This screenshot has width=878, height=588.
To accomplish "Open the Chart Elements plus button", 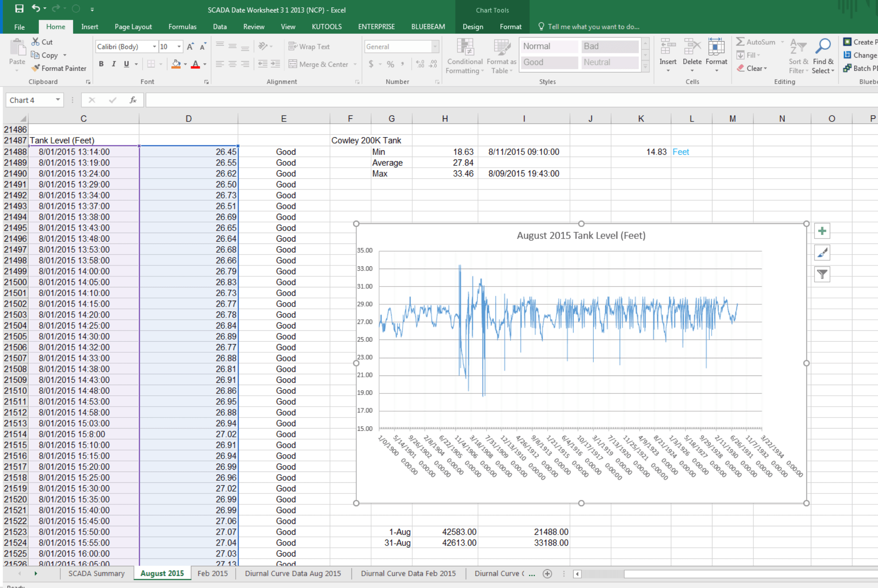I will pyautogui.click(x=822, y=231).
